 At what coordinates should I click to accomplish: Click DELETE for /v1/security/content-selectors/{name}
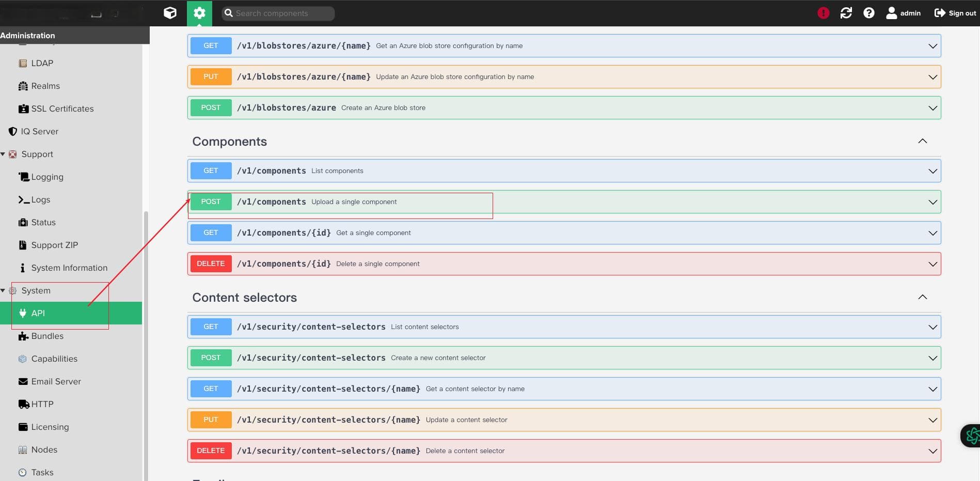(211, 451)
